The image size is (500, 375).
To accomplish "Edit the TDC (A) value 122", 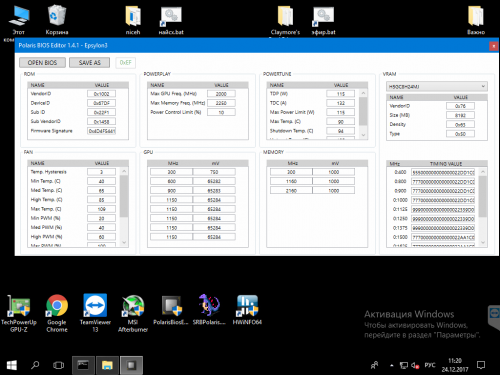I will pyautogui.click(x=341, y=103).
